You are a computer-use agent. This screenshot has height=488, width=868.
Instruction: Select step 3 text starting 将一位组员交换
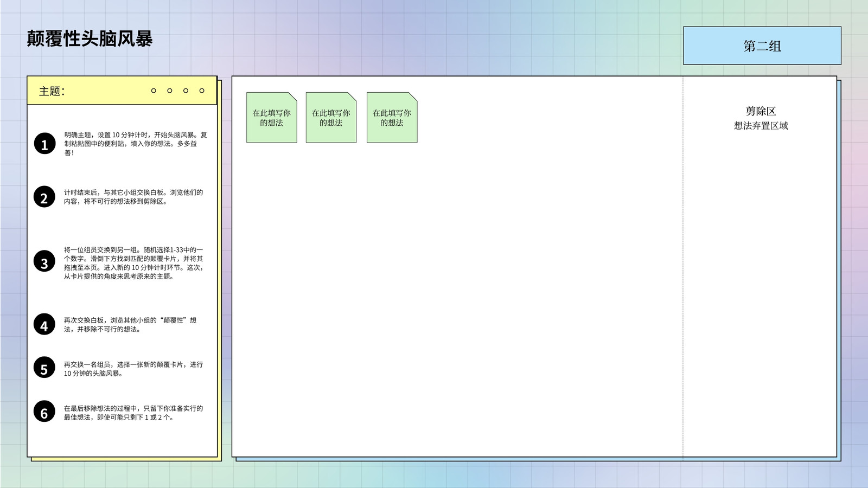133,263
